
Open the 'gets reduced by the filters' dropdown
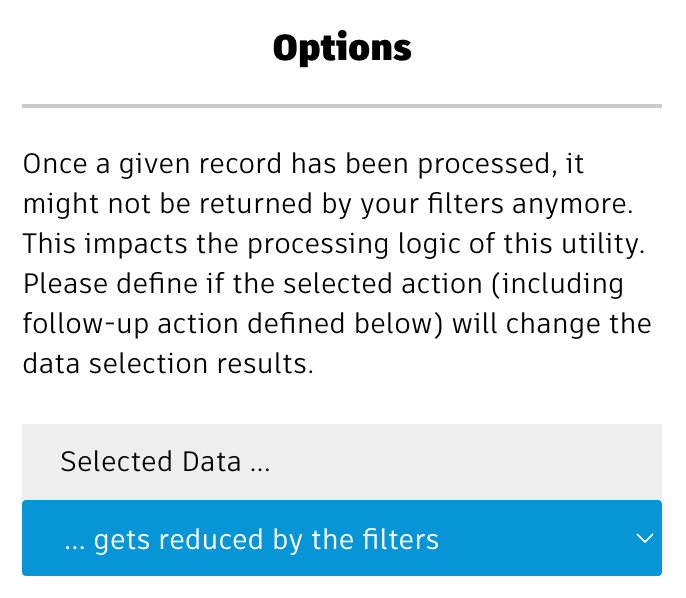340,539
